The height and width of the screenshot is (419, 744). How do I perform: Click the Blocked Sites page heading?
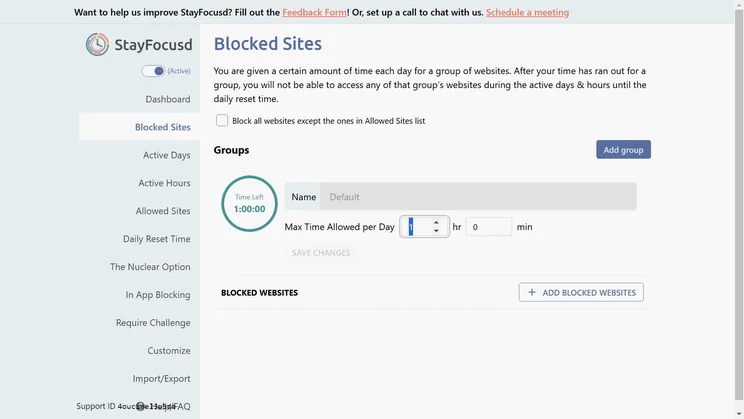coord(268,44)
